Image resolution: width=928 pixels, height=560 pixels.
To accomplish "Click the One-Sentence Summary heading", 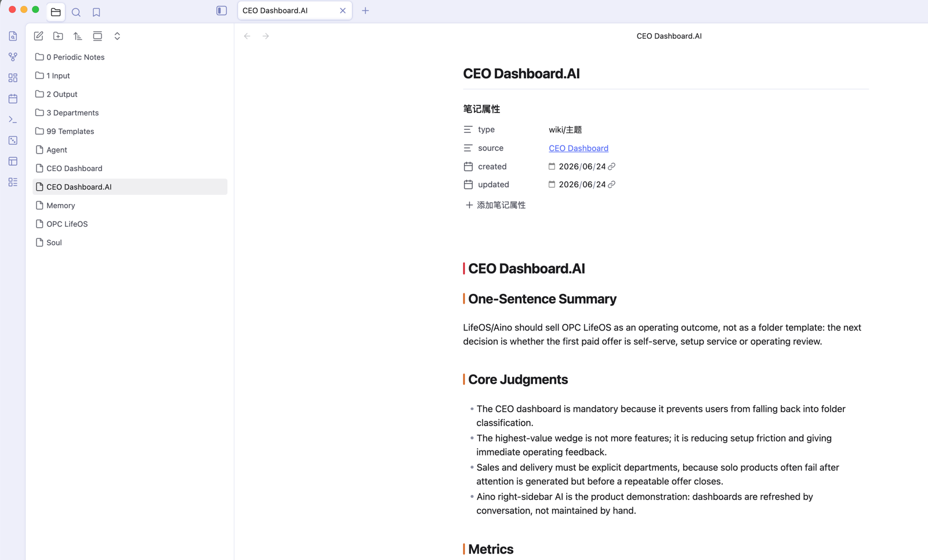I will [x=542, y=299].
